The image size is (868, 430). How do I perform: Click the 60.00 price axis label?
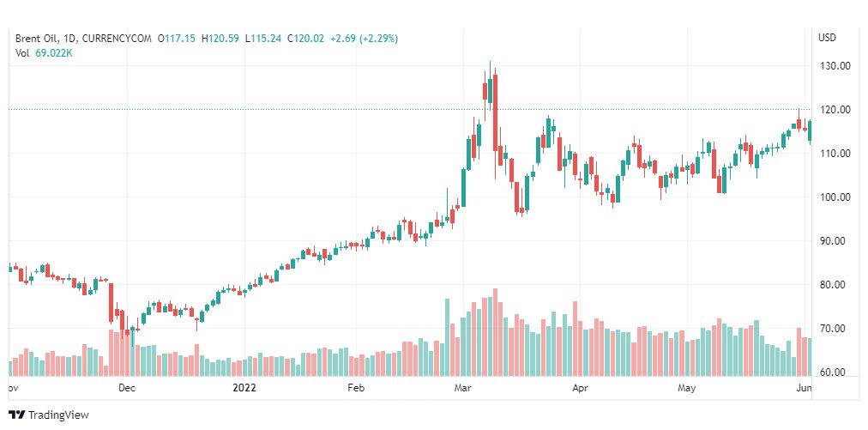tap(834, 372)
